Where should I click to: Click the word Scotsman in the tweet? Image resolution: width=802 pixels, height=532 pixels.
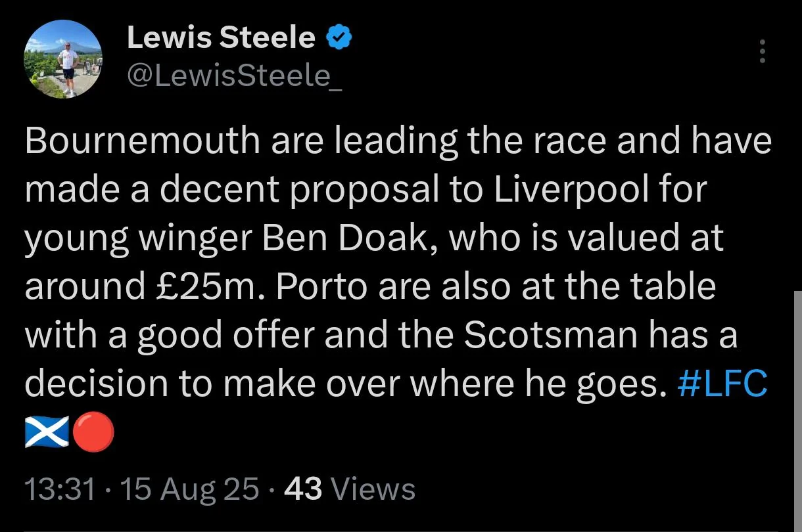pyautogui.click(x=551, y=336)
